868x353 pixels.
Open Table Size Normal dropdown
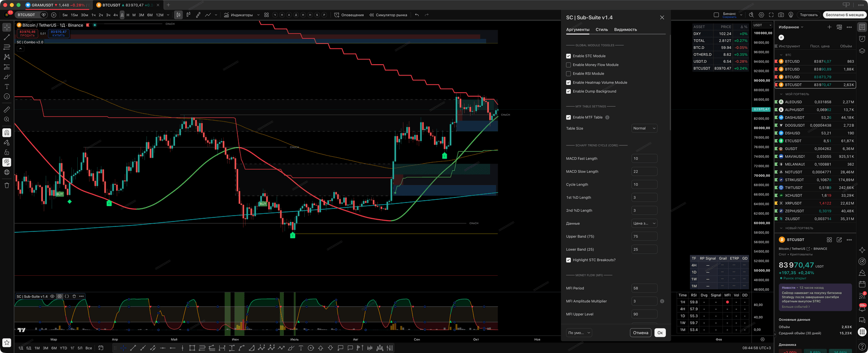click(644, 128)
